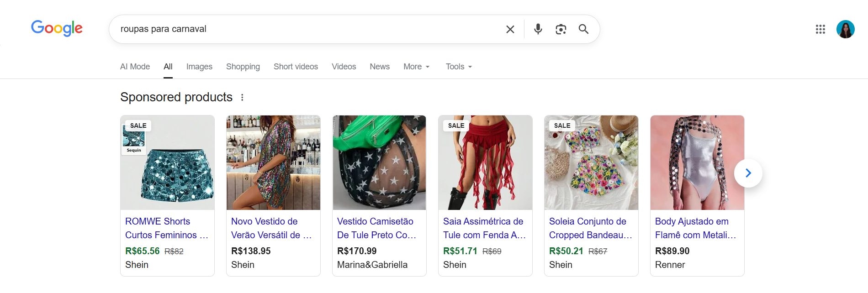Open the sequin dress product image
The height and width of the screenshot is (293, 868).
coord(274,162)
